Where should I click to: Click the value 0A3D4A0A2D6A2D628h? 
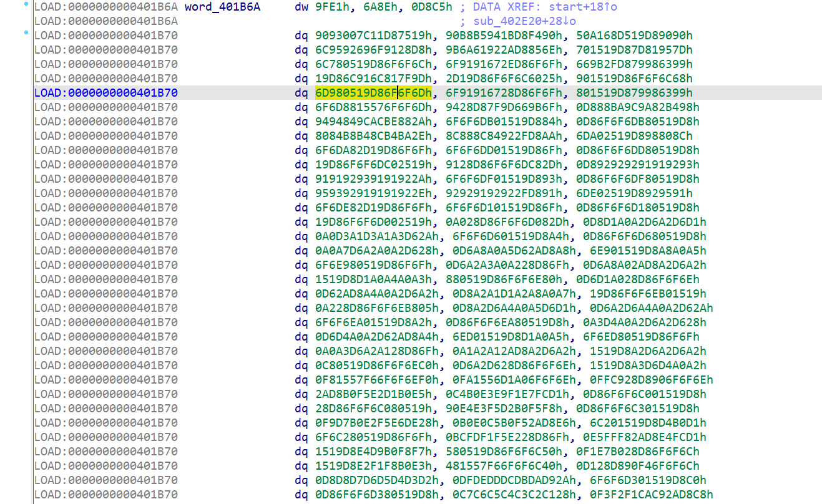click(x=645, y=322)
